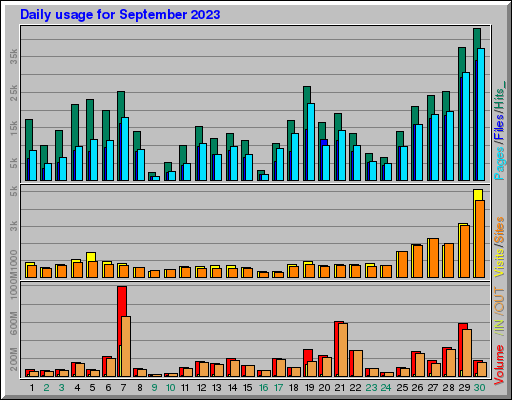Select the cyan Pages bar for day 29
The height and width of the screenshot is (400, 512).
point(466,127)
